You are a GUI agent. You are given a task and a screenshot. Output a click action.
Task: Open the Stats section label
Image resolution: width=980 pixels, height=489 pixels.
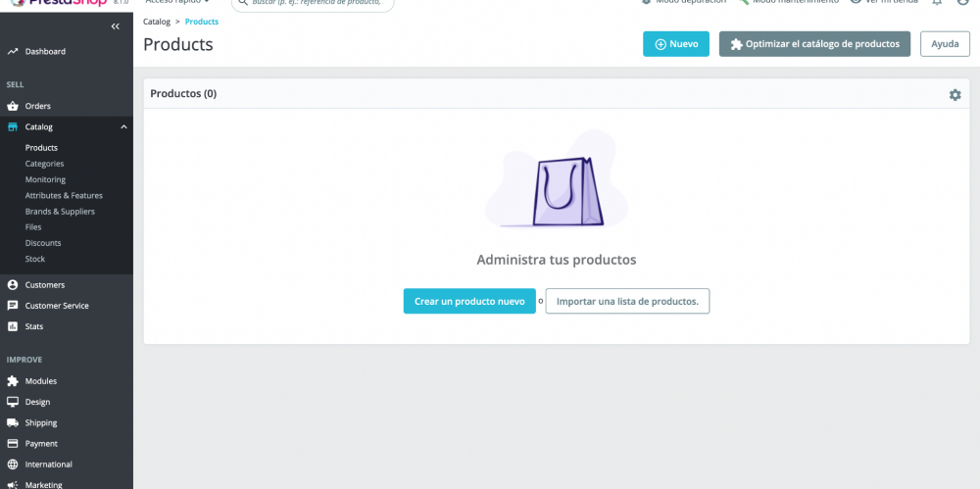(x=33, y=326)
